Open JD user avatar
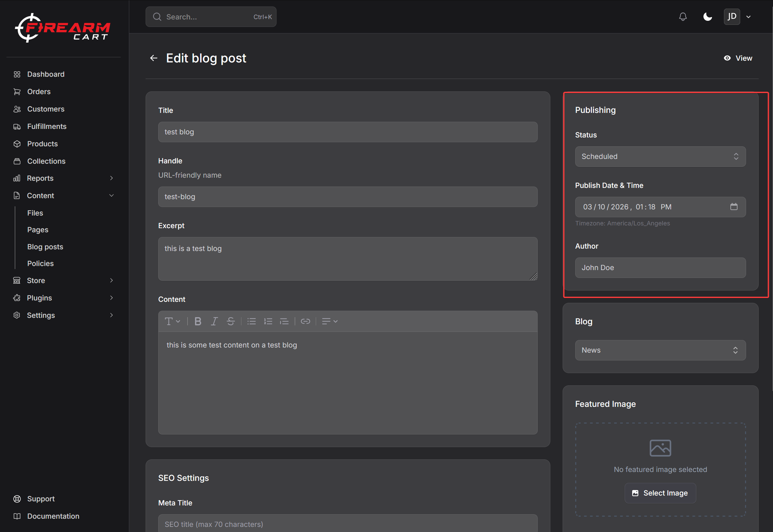Screen dimensions: 773x532 [732, 17]
